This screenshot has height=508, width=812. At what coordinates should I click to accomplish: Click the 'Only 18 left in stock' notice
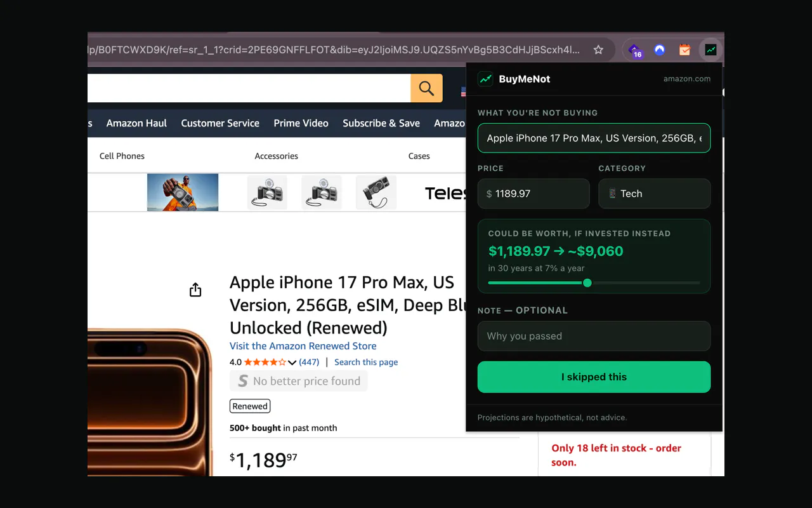coord(616,455)
